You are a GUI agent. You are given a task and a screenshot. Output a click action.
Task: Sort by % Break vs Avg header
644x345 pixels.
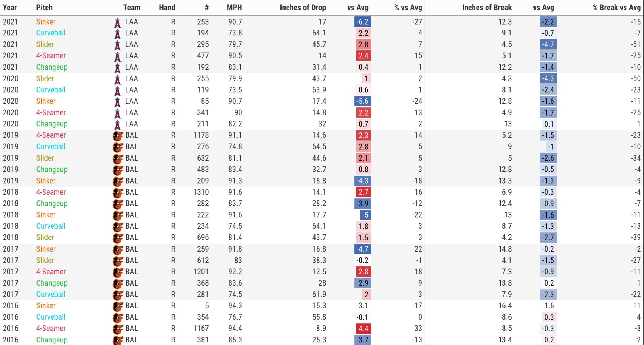pos(617,8)
